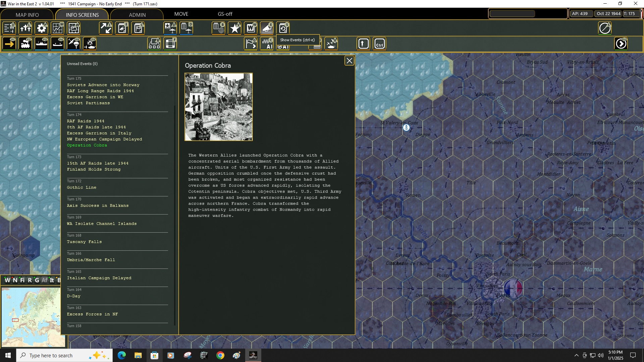Select rail move mode train (F2)

pyautogui.click(x=25, y=44)
